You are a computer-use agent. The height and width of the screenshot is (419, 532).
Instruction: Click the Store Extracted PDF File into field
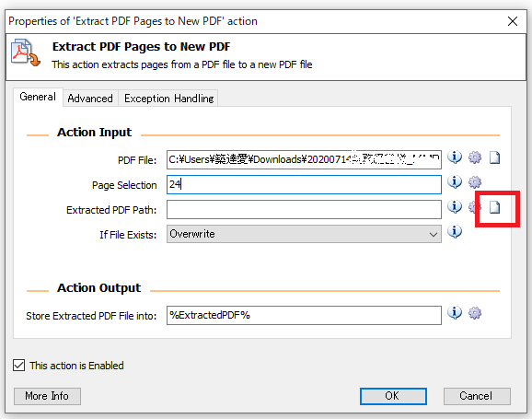point(304,316)
